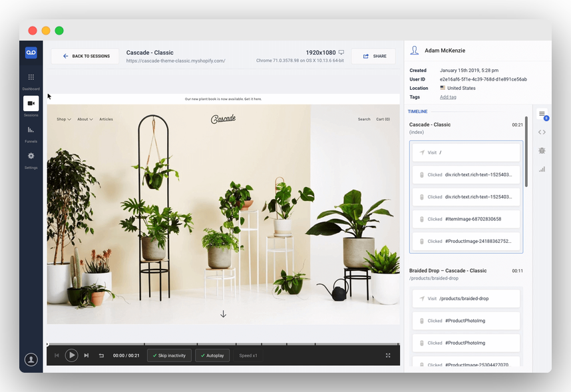Image resolution: width=571 pixels, height=392 pixels.
Task: Click the TIMELINE section label
Action: [x=418, y=112]
